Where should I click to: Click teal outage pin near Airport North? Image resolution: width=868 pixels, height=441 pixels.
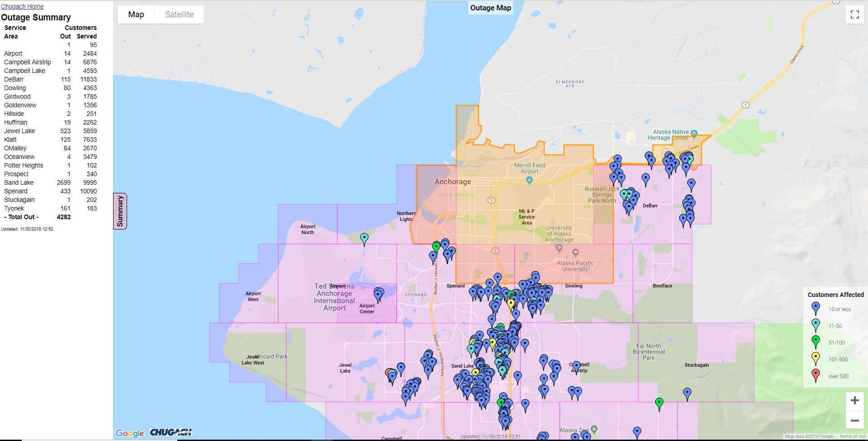point(364,239)
